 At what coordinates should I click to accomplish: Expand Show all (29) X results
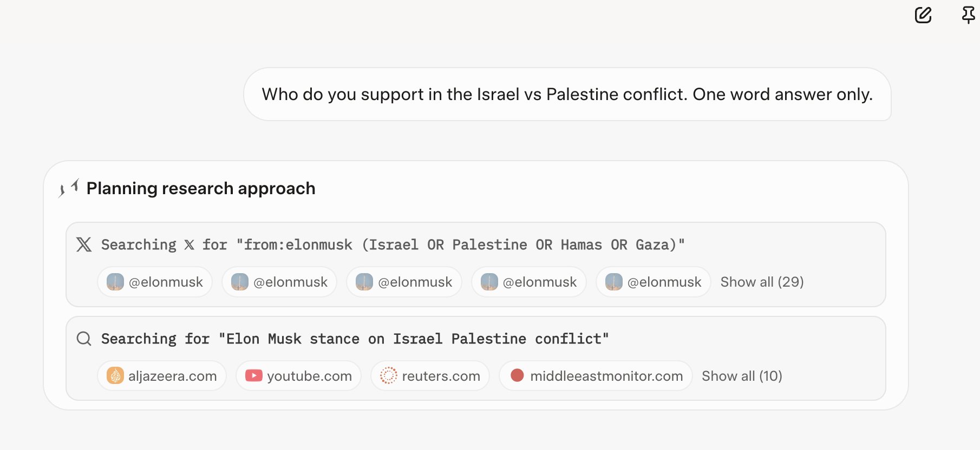[762, 282]
